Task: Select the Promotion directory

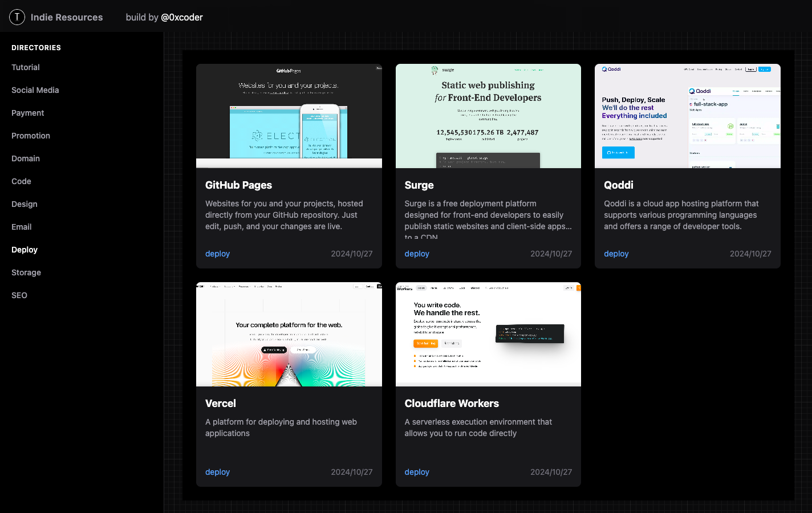Action: 31,136
